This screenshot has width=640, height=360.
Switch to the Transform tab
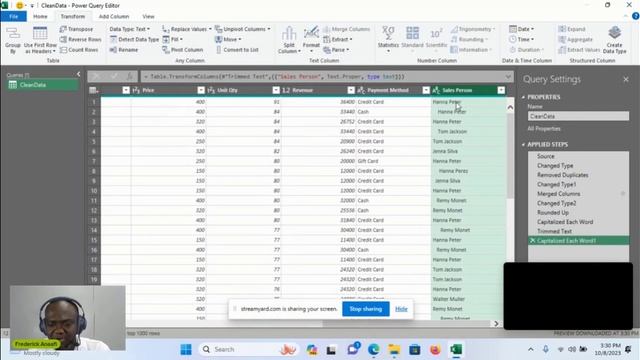[73, 16]
